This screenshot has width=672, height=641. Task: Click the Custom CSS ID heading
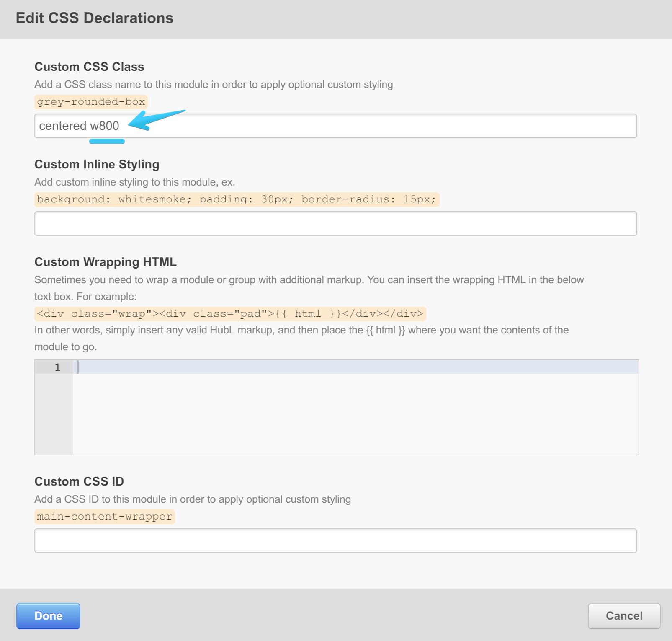[79, 481]
